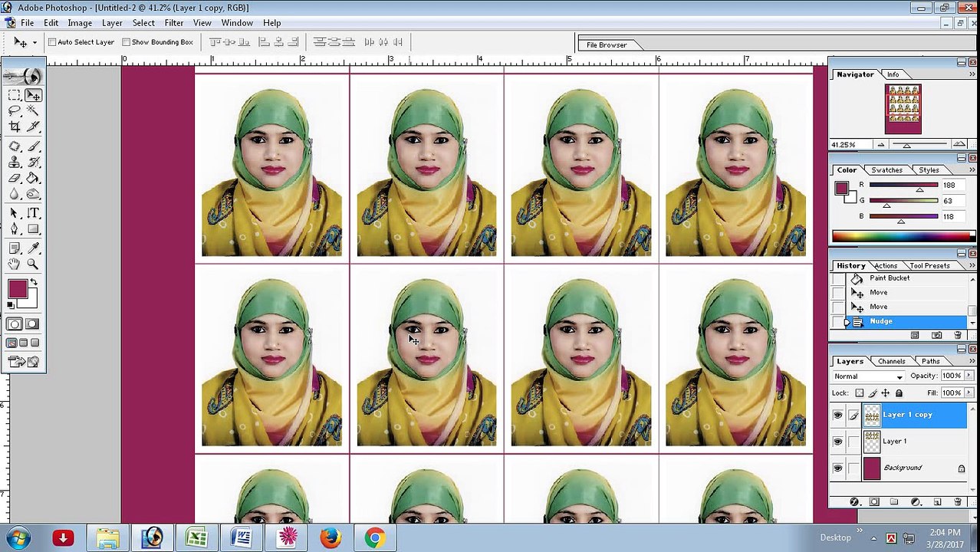Open the File Browser tab
The height and width of the screenshot is (552, 980).
click(x=607, y=45)
